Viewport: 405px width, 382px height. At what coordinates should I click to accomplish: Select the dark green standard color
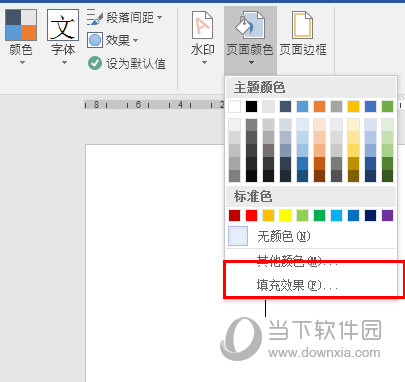(x=319, y=215)
